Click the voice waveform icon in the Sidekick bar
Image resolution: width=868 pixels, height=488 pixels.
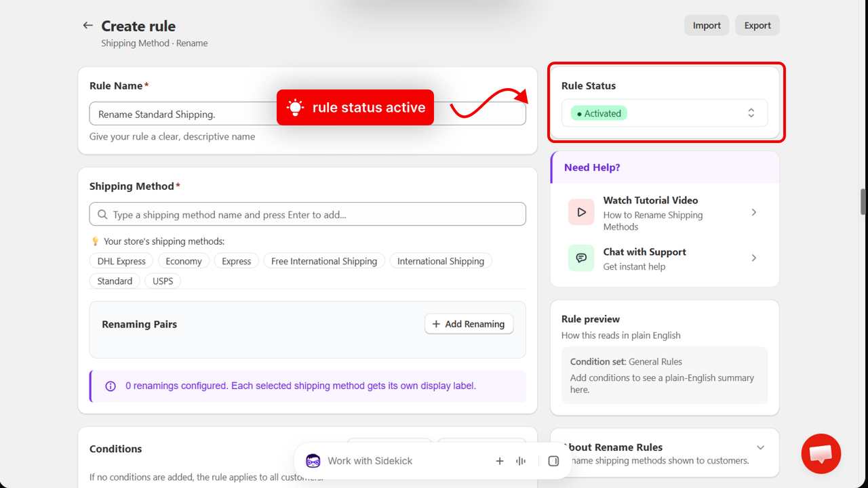tap(521, 461)
